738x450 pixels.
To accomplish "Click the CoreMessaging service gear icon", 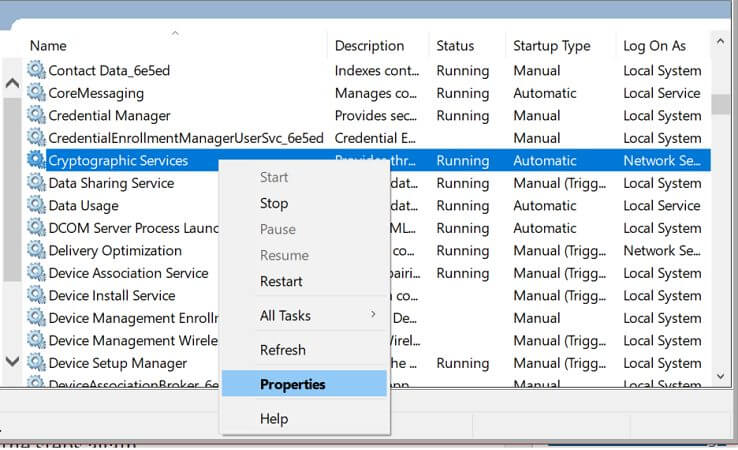I will (x=37, y=93).
